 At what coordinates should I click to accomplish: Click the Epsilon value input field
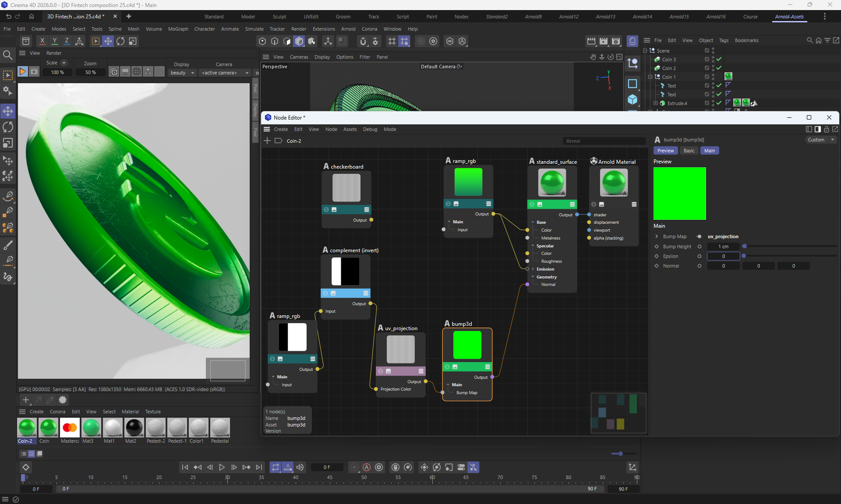[x=723, y=256]
